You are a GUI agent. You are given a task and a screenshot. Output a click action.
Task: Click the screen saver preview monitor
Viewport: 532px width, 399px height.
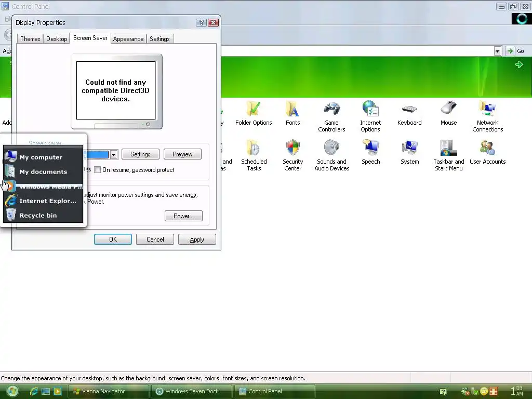click(x=116, y=91)
